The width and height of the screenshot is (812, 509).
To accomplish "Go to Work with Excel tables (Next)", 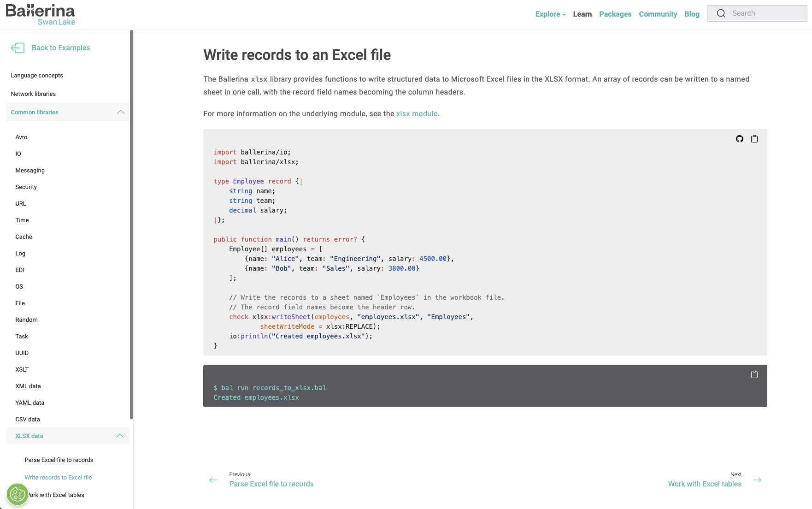I will coord(705,484).
